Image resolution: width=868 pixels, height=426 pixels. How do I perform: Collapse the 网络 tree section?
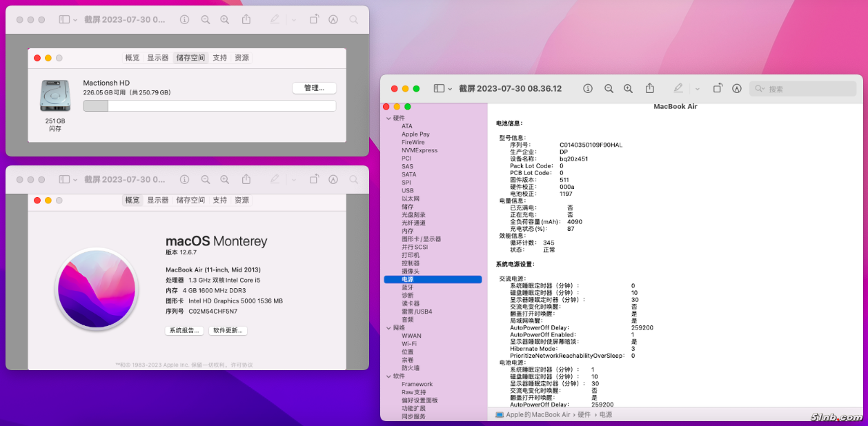pyautogui.click(x=388, y=328)
